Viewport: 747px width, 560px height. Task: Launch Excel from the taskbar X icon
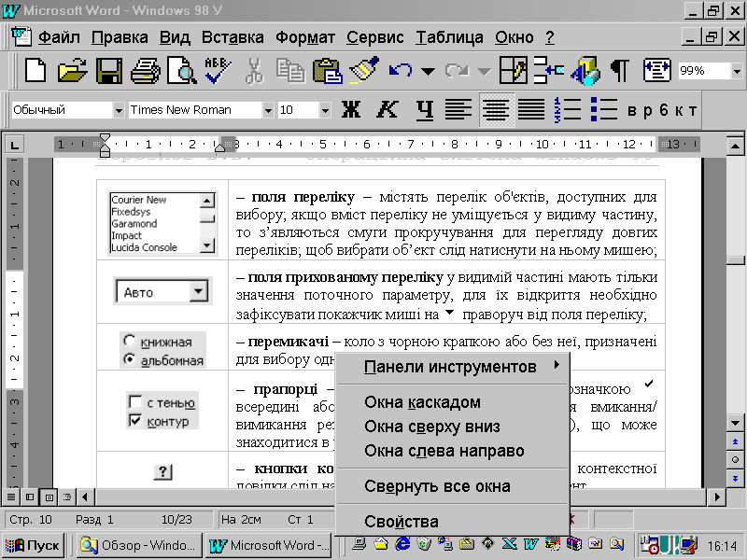509,543
